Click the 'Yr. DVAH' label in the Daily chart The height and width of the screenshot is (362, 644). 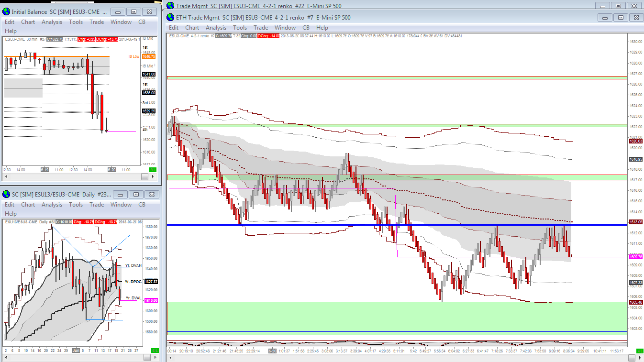[x=133, y=265]
